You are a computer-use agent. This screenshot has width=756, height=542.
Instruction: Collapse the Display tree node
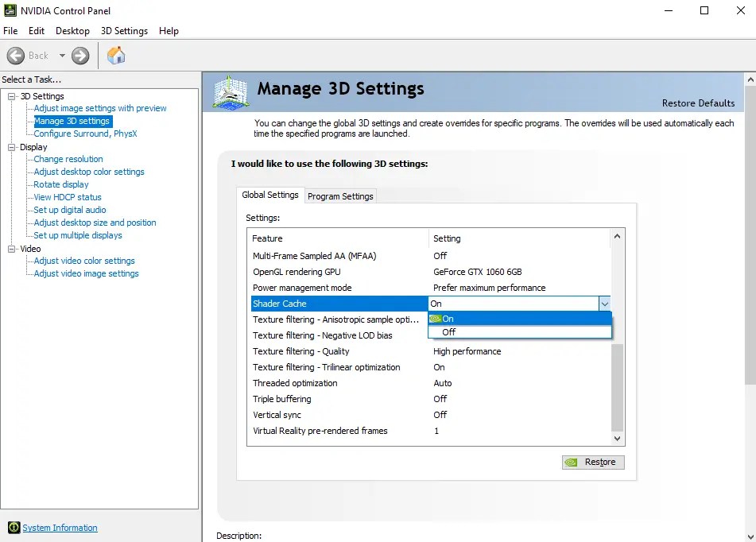pos(12,147)
